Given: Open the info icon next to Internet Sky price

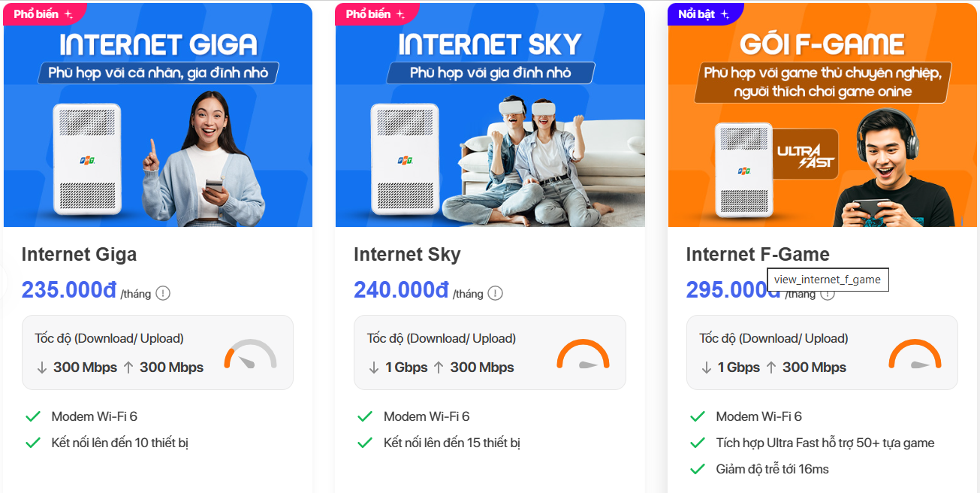Looking at the screenshot, I should pyautogui.click(x=495, y=293).
